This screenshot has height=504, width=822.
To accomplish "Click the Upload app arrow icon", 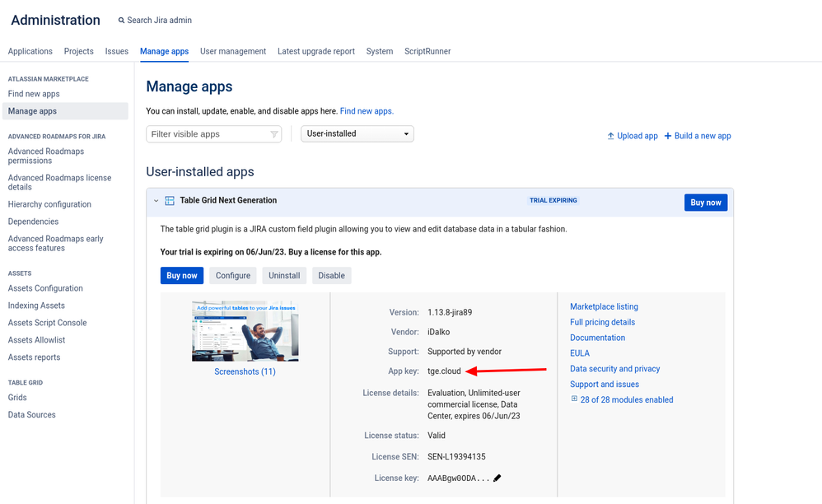I will tap(610, 136).
